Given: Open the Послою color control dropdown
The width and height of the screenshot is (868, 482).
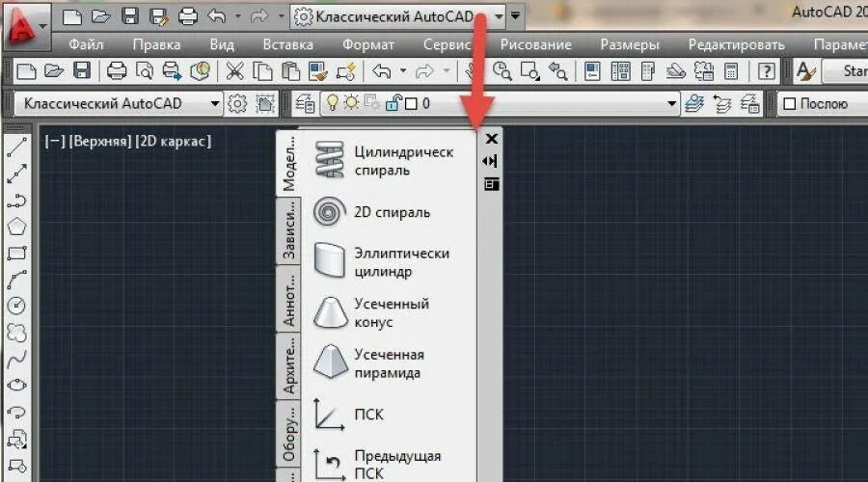Looking at the screenshot, I should (x=823, y=103).
